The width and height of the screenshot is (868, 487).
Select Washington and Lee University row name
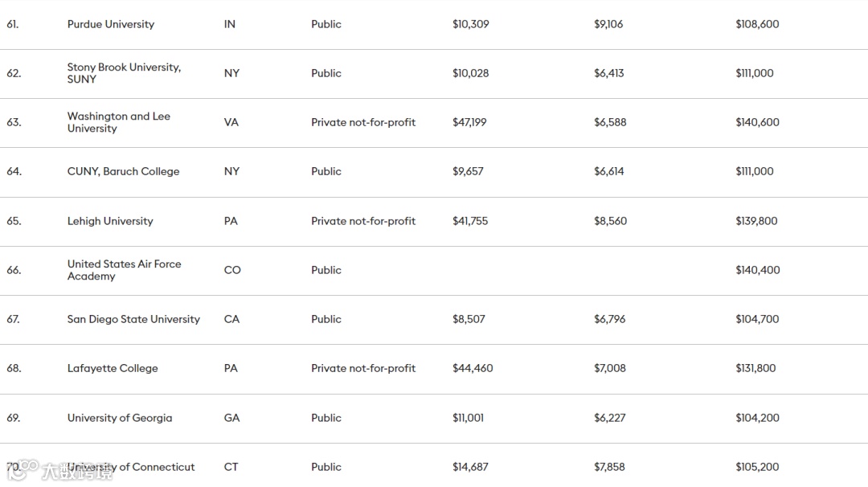(x=119, y=122)
